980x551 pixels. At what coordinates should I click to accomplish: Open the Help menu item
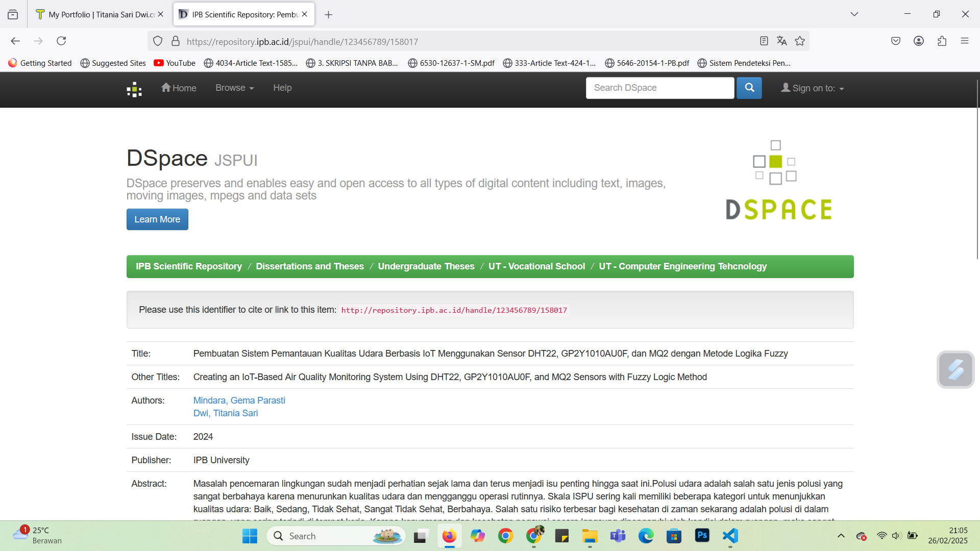(x=282, y=88)
